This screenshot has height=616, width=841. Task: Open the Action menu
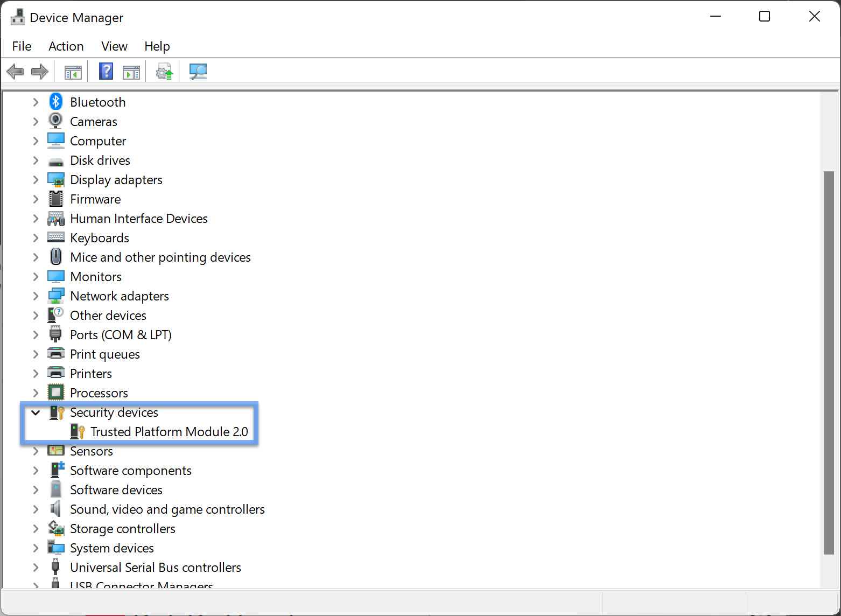coord(66,46)
